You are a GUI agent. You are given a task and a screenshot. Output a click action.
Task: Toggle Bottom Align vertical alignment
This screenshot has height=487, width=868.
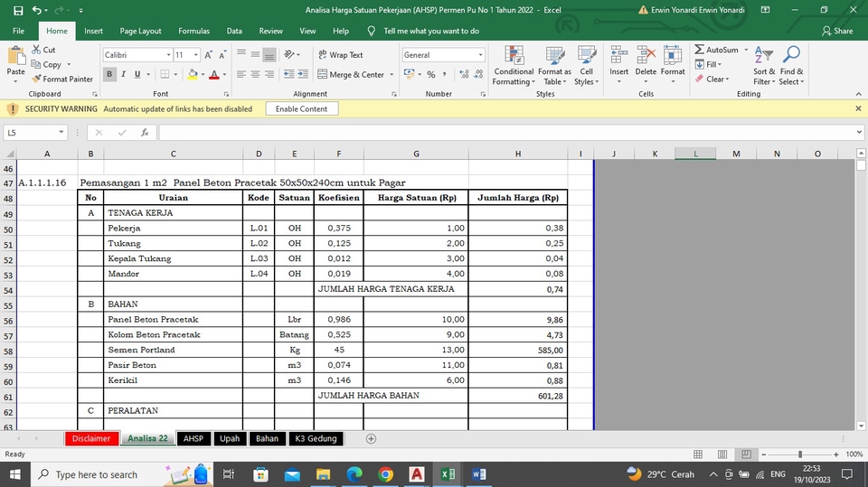pos(269,55)
